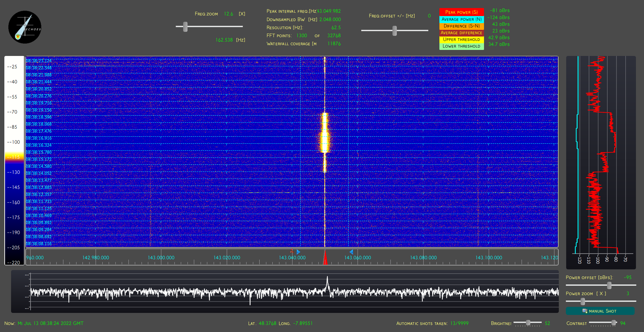The width and height of the screenshot is (644, 332).
Task: Click the red Peak power (S) legend
Action: (x=462, y=12)
